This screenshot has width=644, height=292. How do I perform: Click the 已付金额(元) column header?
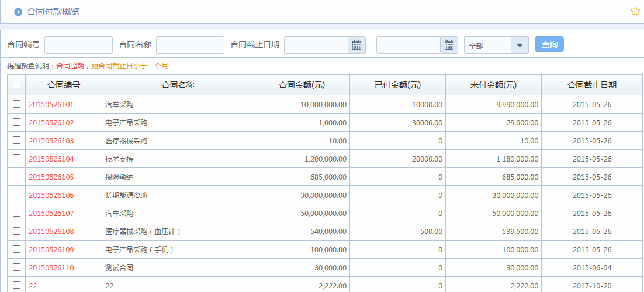(397, 85)
